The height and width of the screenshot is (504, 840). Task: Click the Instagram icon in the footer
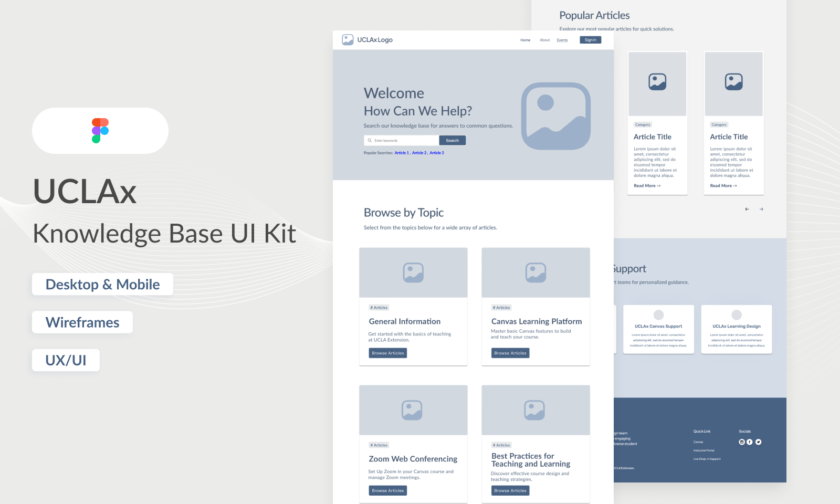[742, 442]
